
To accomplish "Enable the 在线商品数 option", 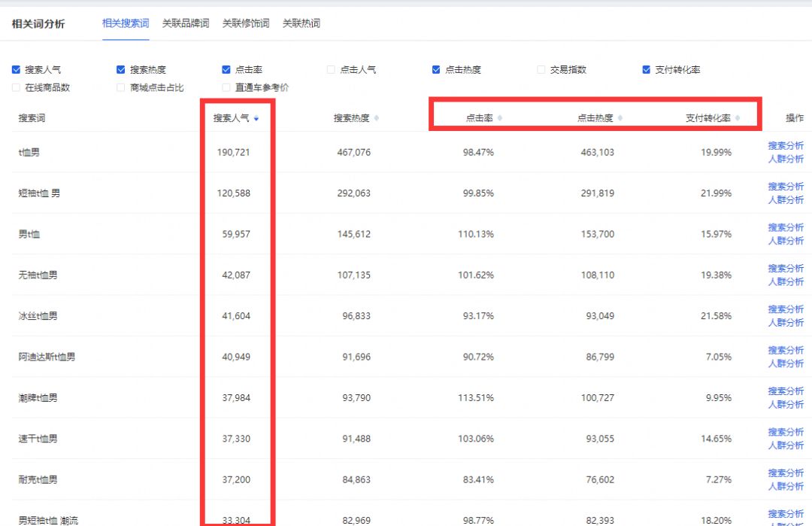I will click(16, 87).
